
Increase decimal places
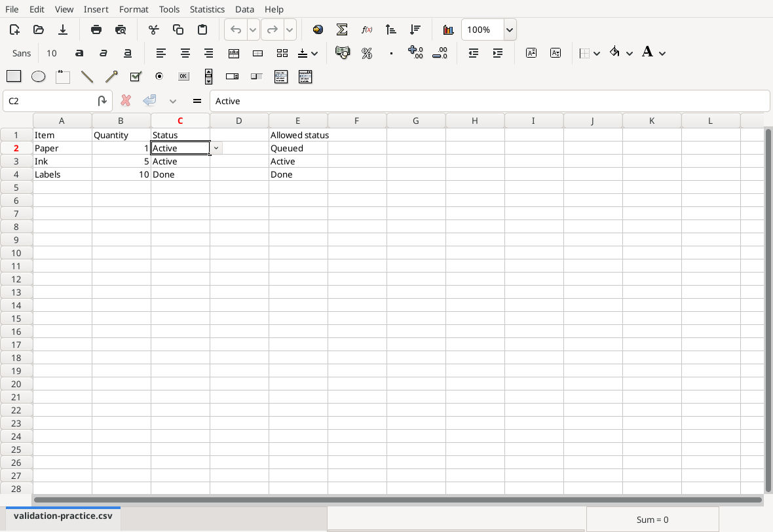[x=415, y=53]
